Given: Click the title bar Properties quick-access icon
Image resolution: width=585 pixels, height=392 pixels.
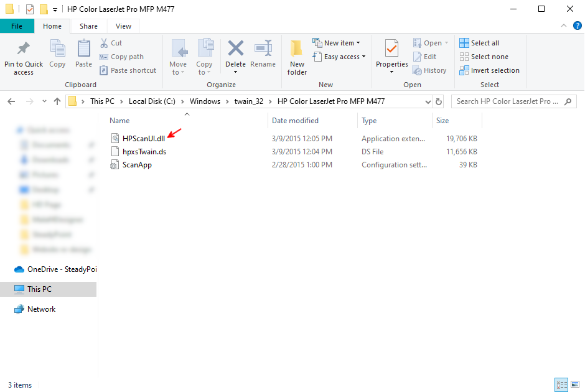Looking at the screenshot, I should pyautogui.click(x=30, y=9).
